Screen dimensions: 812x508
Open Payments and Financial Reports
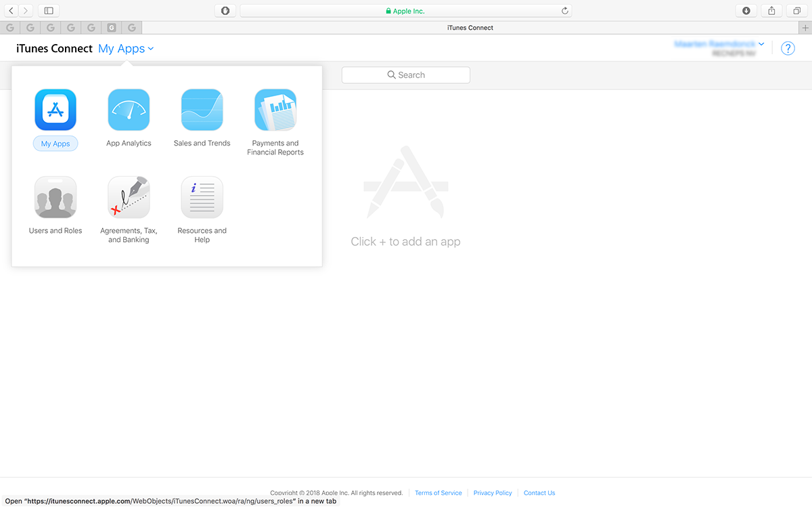pos(275,109)
